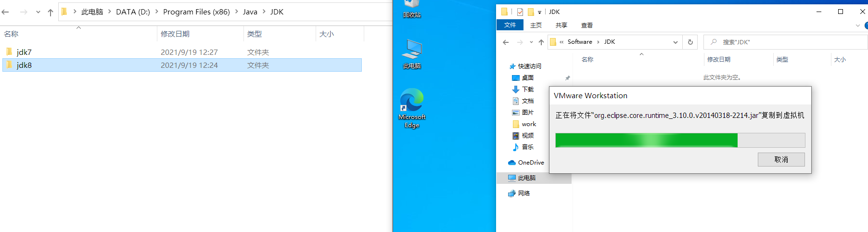Open the 回收站 desktop icon

412,9
